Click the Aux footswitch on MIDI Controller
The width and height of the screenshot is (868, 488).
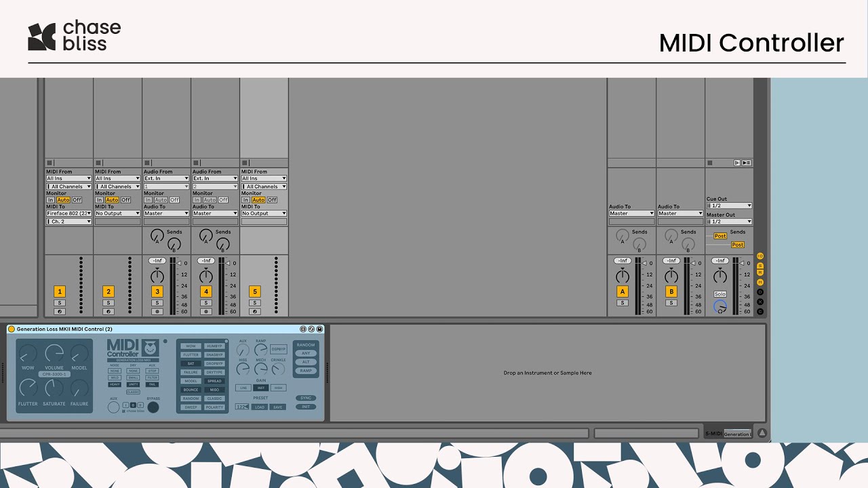pyautogui.click(x=113, y=407)
